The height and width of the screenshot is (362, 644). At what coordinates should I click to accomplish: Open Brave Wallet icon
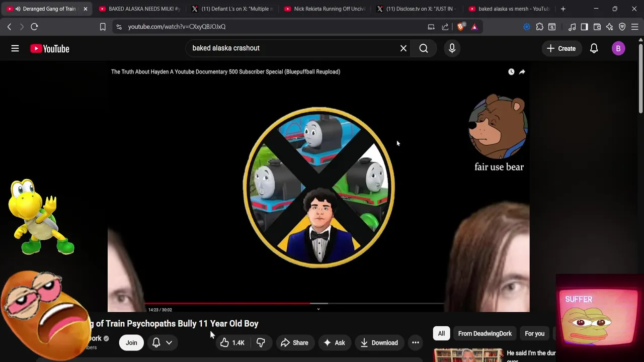(597, 27)
